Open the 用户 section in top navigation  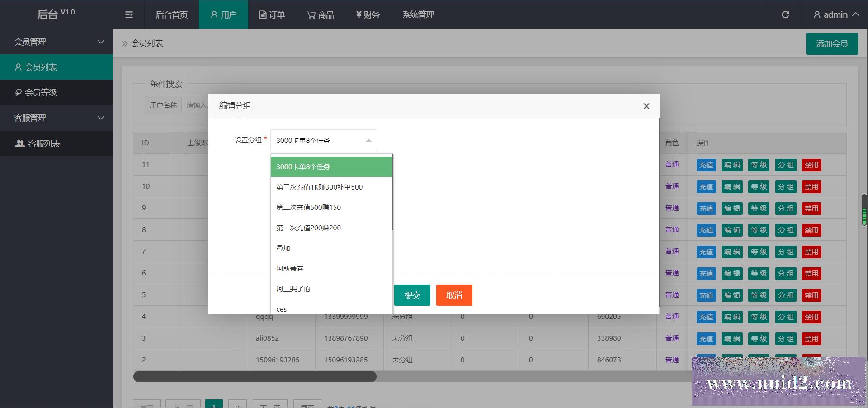(x=223, y=14)
